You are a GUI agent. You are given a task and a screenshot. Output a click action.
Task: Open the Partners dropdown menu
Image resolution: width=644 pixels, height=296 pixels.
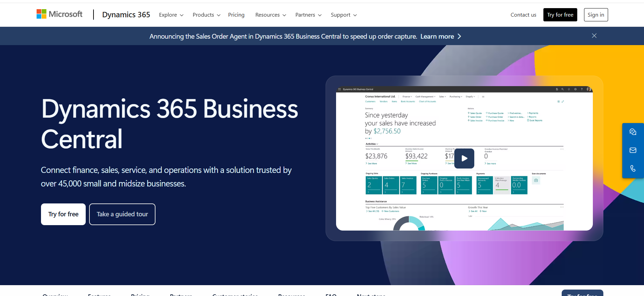click(x=308, y=15)
